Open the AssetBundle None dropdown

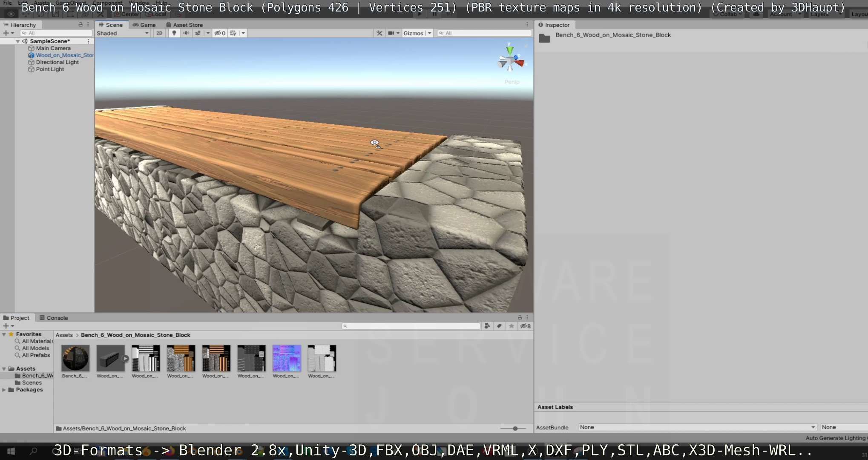698,427
